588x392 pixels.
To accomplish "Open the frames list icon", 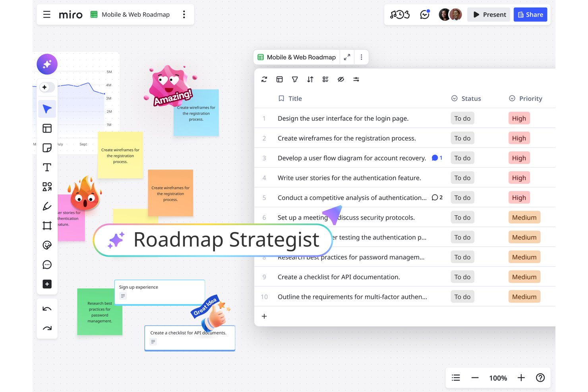I will pyautogui.click(x=456, y=378).
